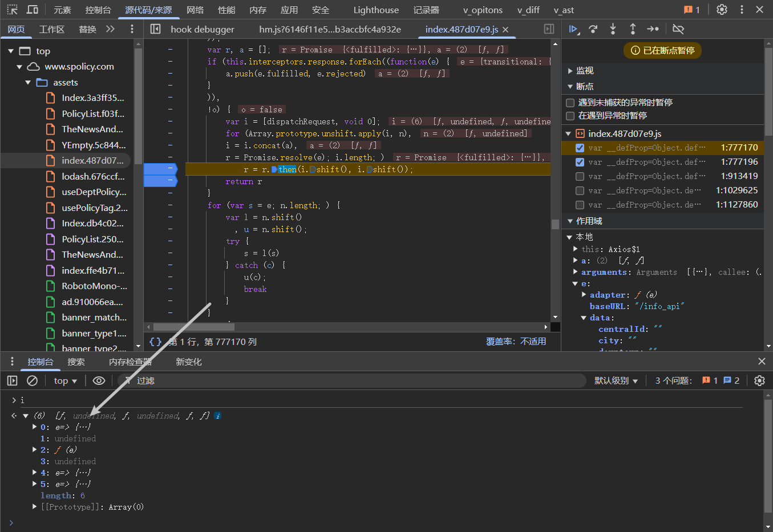The image size is (773, 532).
Task: Deactivate breakpoints icon
Action: click(x=678, y=29)
